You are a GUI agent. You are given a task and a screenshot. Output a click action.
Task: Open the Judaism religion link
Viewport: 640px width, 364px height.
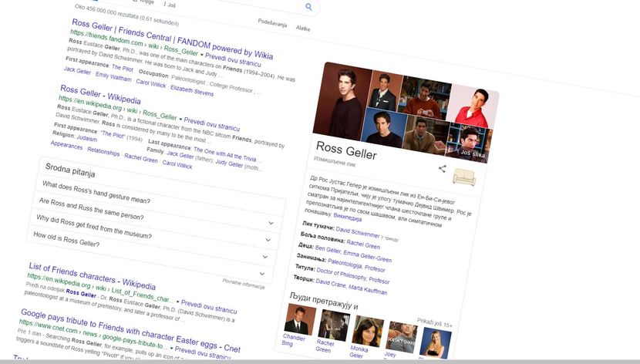point(87,138)
